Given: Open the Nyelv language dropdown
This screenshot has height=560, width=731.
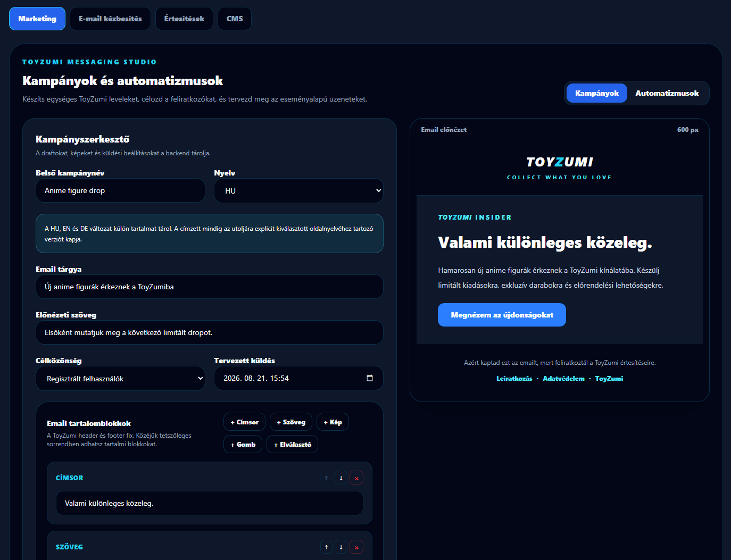Looking at the screenshot, I should point(298,190).
